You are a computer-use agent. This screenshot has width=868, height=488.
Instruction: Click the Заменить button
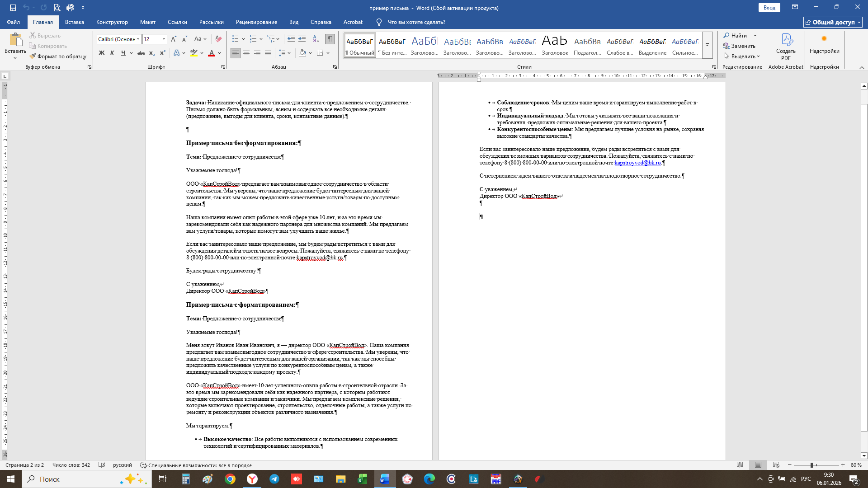pos(740,46)
